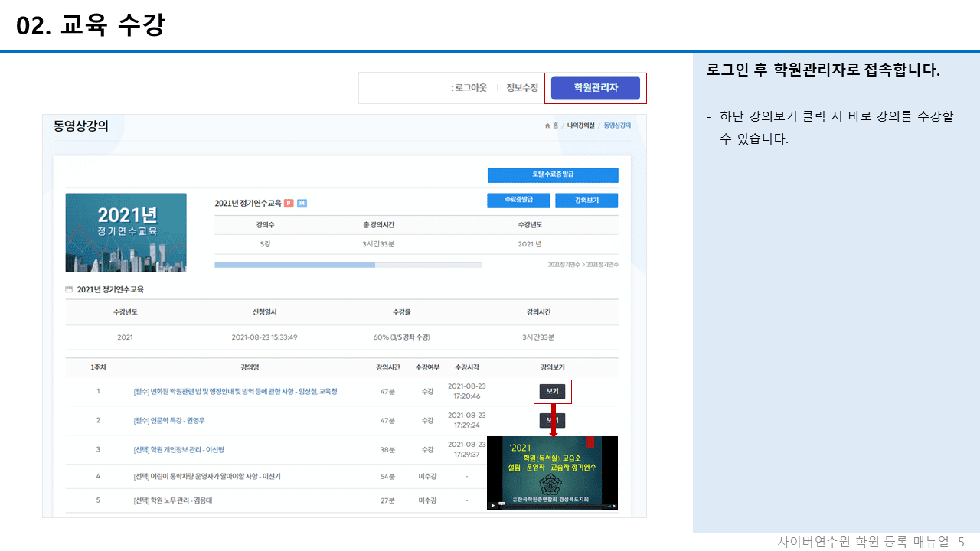The width and height of the screenshot is (980, 551).
Task: Click the blue M badge beside course title
Action: [x=302, y=201]
